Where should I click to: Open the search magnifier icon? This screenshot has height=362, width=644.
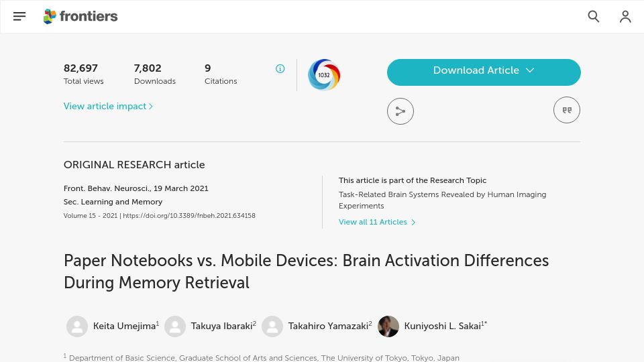[x=594, y=16]
